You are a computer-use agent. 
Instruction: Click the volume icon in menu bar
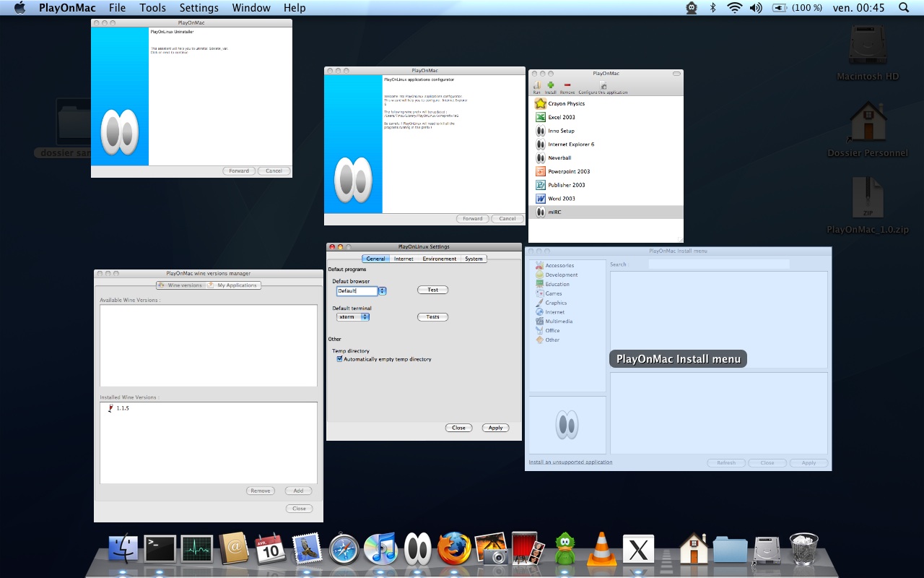756,8
